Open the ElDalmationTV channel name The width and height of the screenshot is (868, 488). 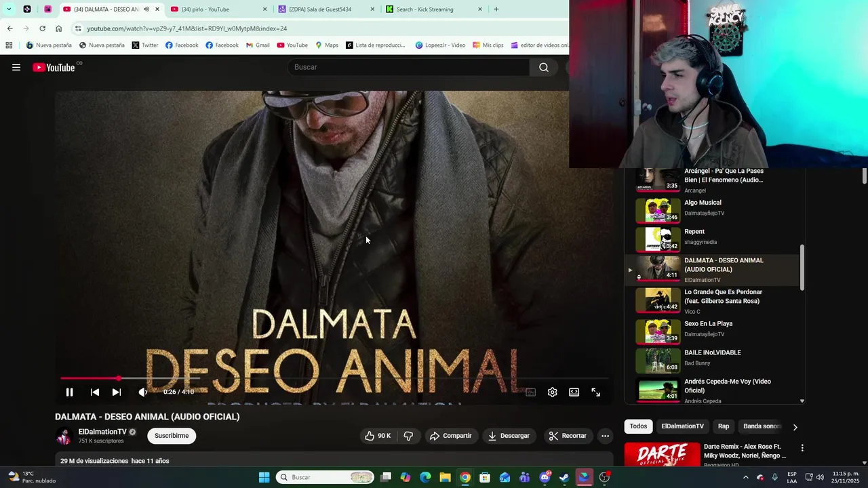point(102,432)
